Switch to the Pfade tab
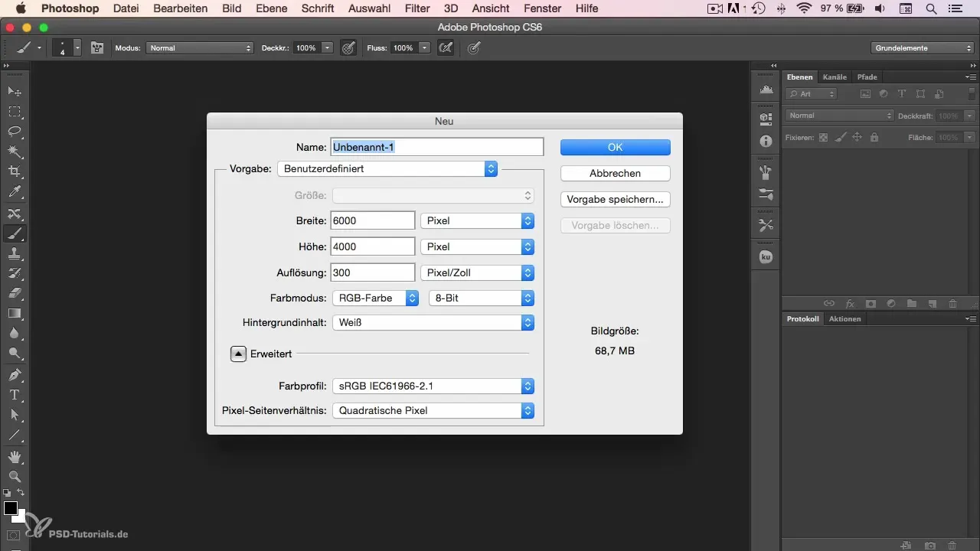Image resolution: width=980 pixels, height=551 pixels. click(867, 77)
